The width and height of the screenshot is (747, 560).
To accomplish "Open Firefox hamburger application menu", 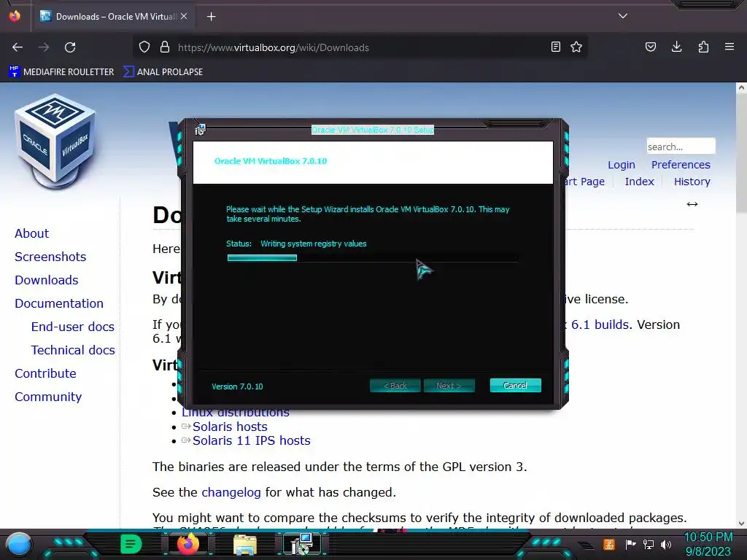I will [729, 47].
